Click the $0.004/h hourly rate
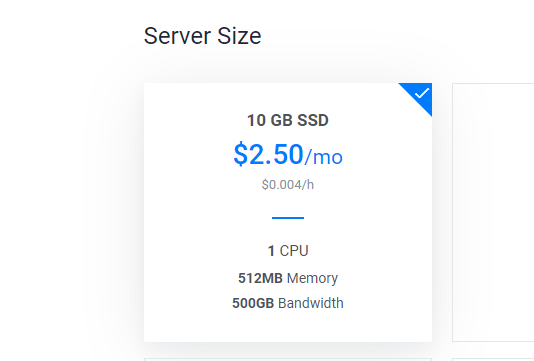This screenshot has height=361, width=534. pyautogui.click(x=288, y=185)
